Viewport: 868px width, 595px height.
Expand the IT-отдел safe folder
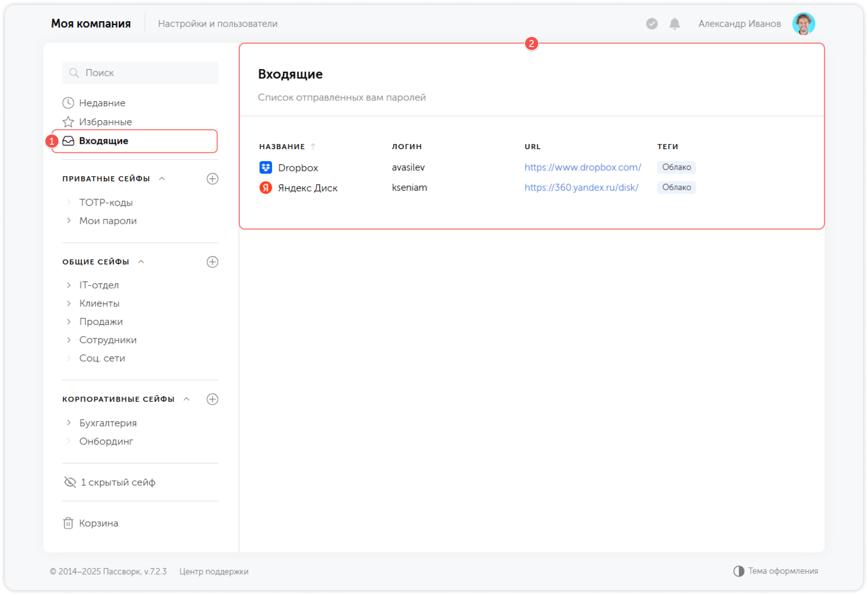[69, 285]
